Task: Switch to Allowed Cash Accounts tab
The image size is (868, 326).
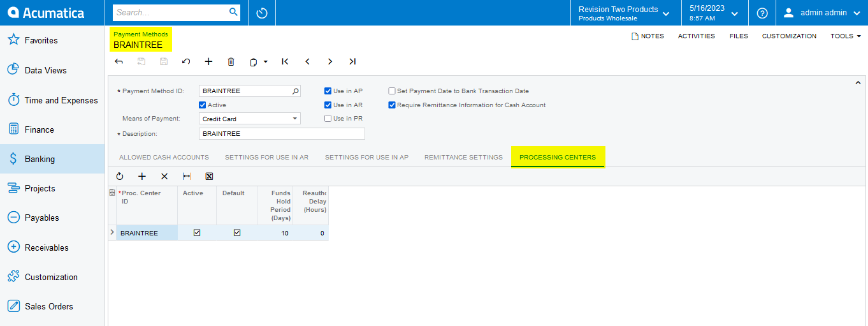Action: point(164,157)
